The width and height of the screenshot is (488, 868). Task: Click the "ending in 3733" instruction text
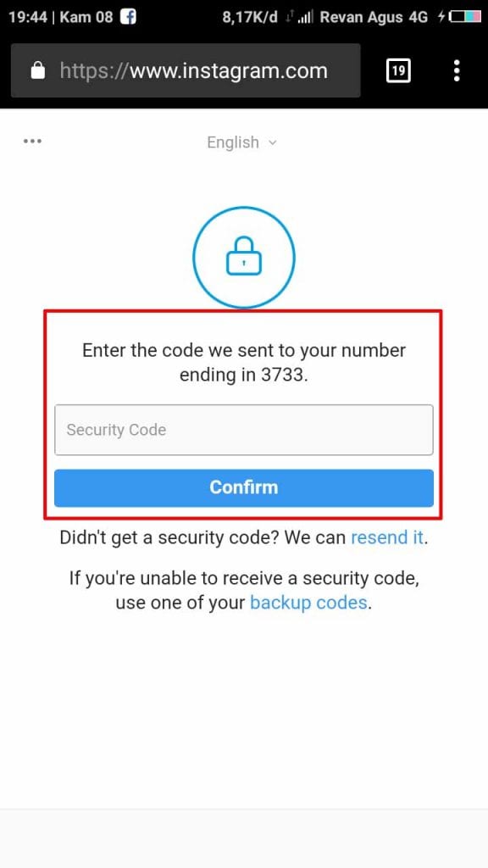point(243,376)
